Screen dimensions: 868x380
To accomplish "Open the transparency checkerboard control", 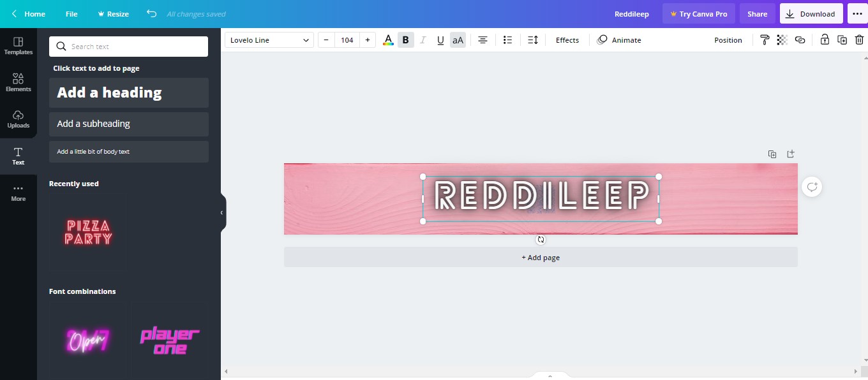I will [x=782, y=40].
